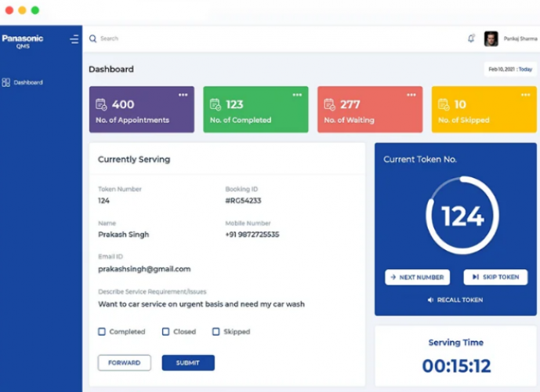This screenshot has width=540, height=392.
Task: Click the Panasonic QMS logo
Action: (23, 42)
